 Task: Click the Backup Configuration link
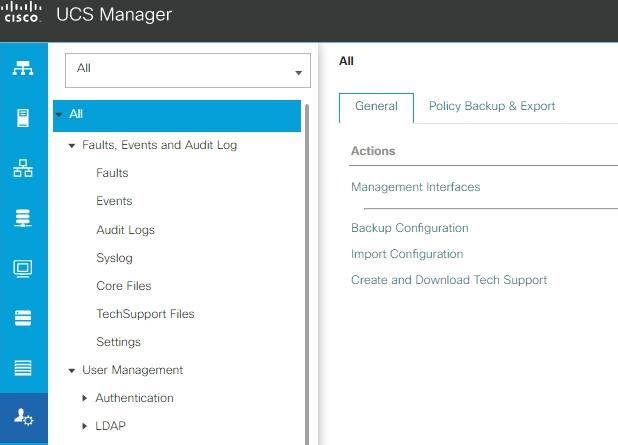pos(410,228)
